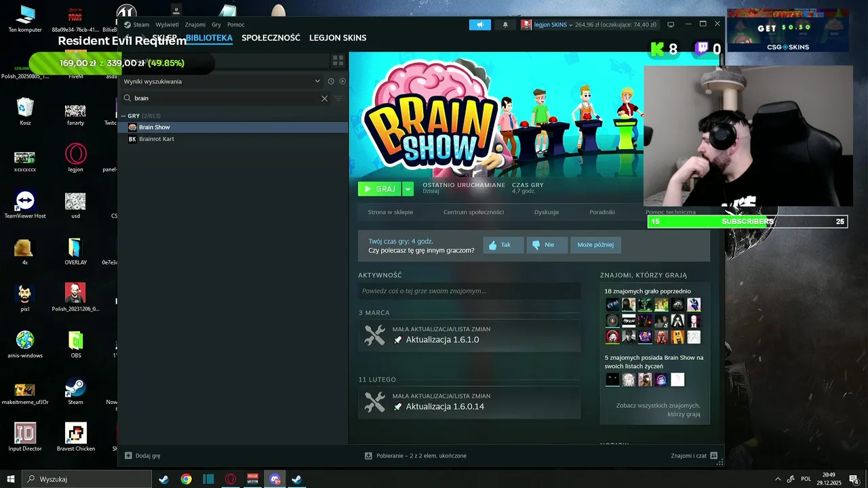868x488 pixels.
Task: Open Chrome from the taskbar
Action: (186, 479)
